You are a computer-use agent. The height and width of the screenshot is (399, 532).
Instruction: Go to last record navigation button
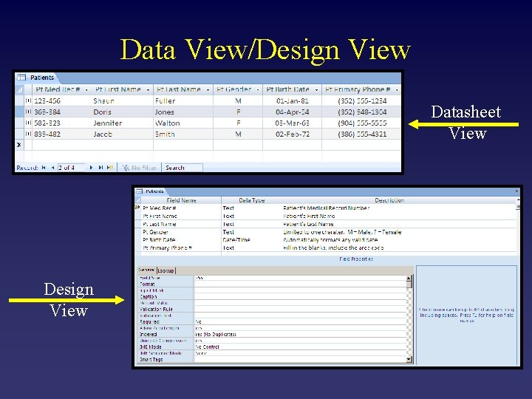pyautogui.click(x=100, y=168)
